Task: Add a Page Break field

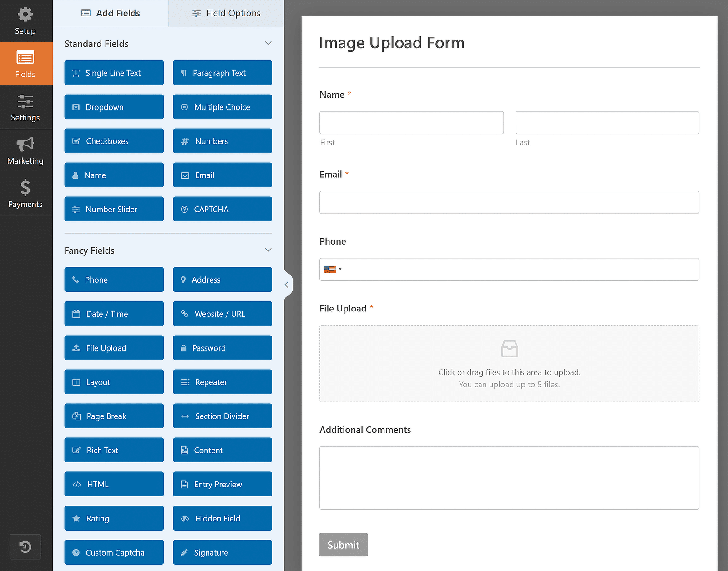Action: click(114, 416)
